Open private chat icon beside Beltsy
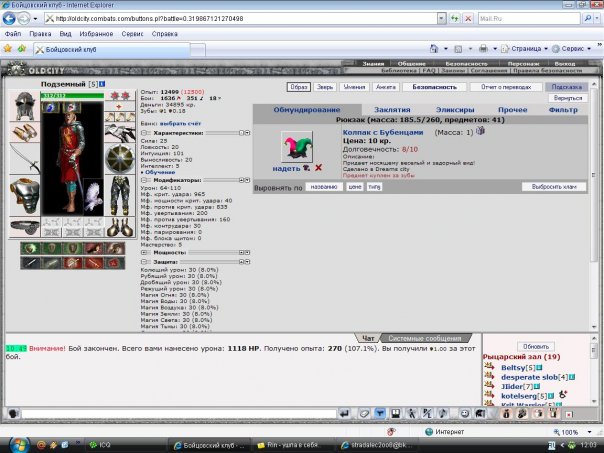Screen dimensions: 604x453 [489, 367]
